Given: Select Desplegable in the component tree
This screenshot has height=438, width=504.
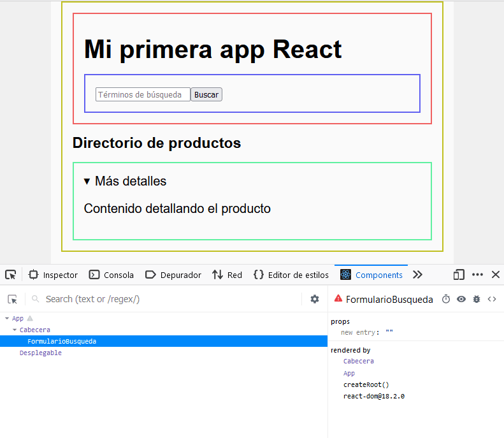Looking at the screenshot, I should 41,353.
